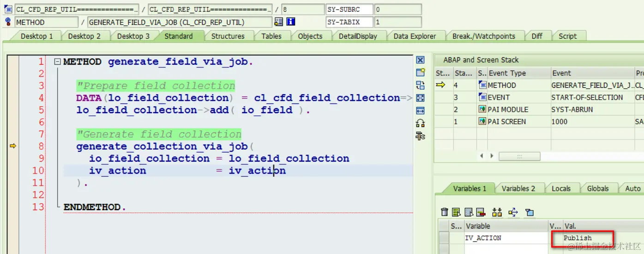Collapse the METHOD block at line 1

click(57, 61)
